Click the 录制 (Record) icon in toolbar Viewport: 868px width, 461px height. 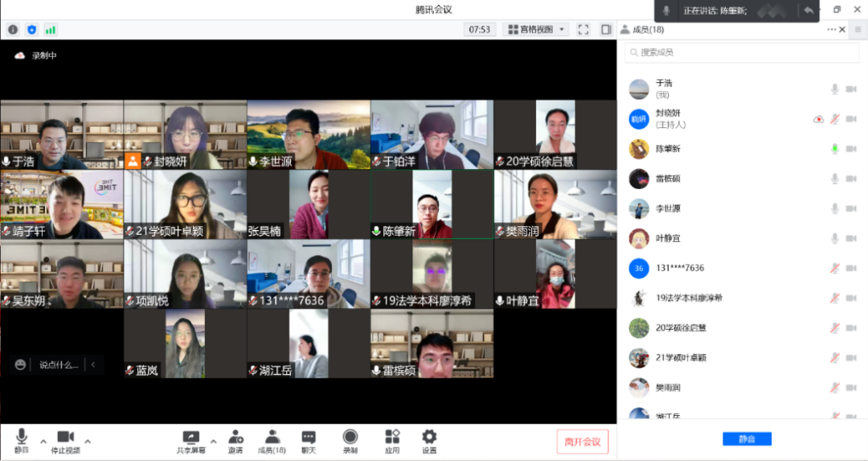pyautogui.click(x=350, y=440)
